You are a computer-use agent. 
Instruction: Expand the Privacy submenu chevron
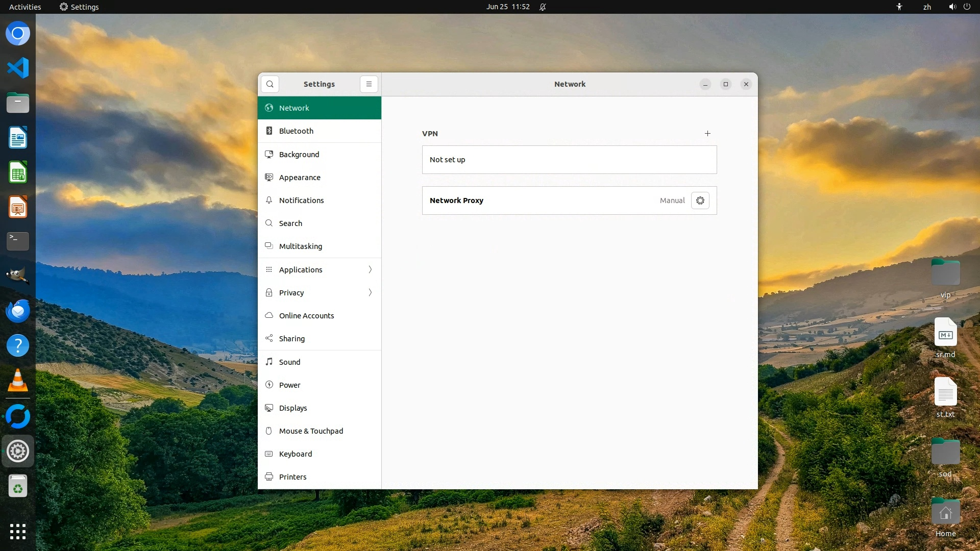[370, 293]
